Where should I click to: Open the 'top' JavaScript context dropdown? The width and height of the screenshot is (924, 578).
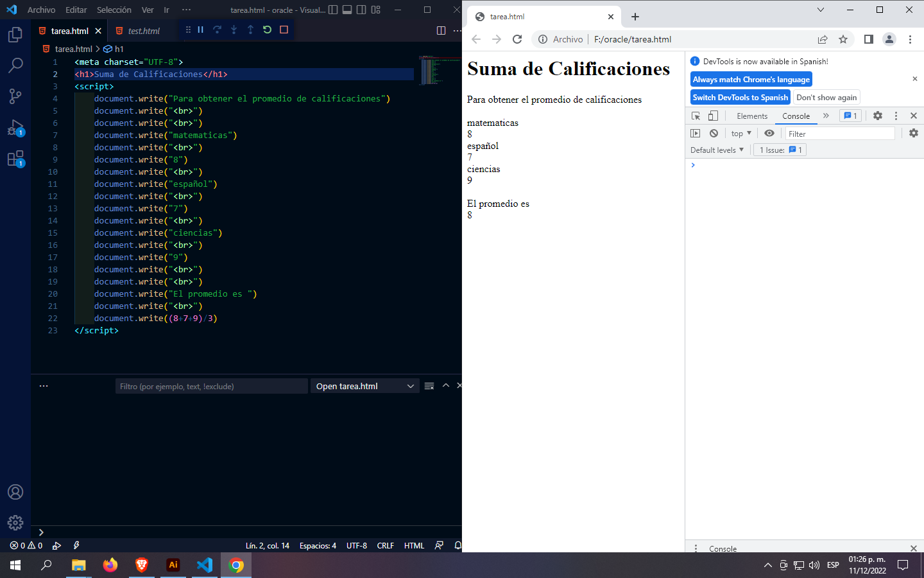coord(741,134)
